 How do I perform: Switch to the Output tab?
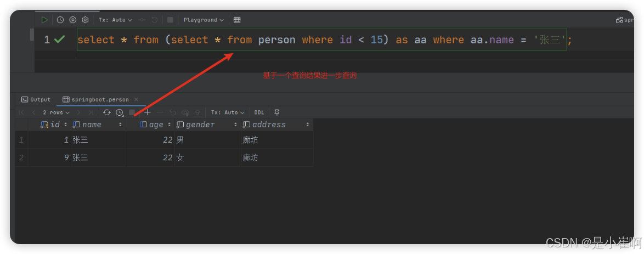click(36, 99)
